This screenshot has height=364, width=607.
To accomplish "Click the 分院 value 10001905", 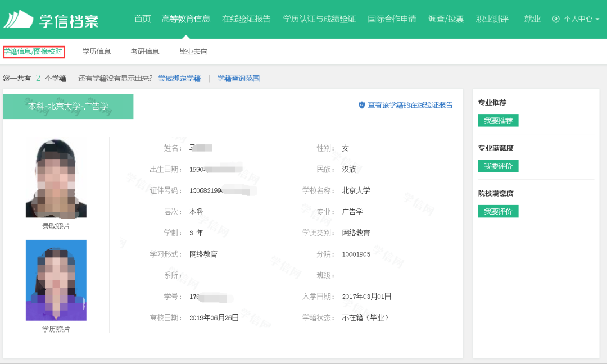I will click(356, 254).
